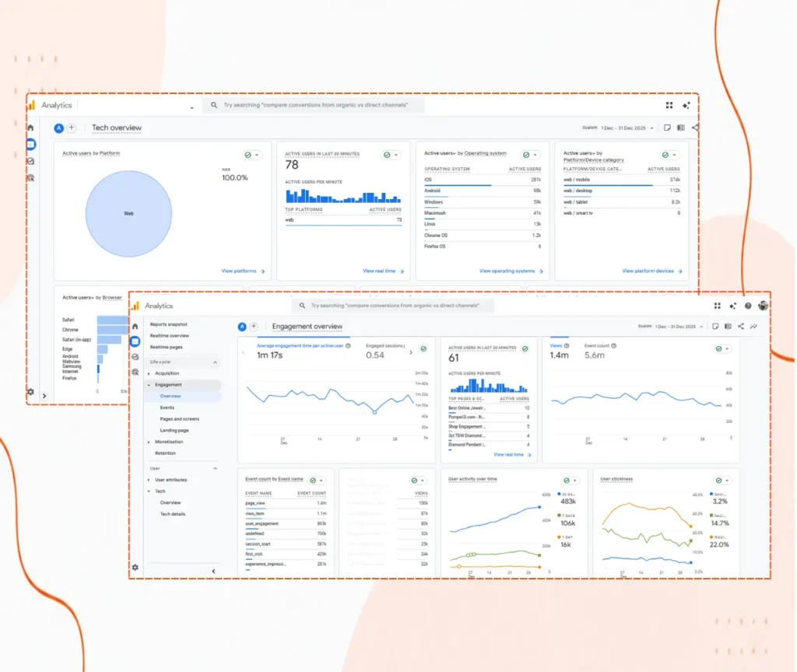Select Landing page report
The height and width of the screenshot is (672, 797).
pos(174,430)
